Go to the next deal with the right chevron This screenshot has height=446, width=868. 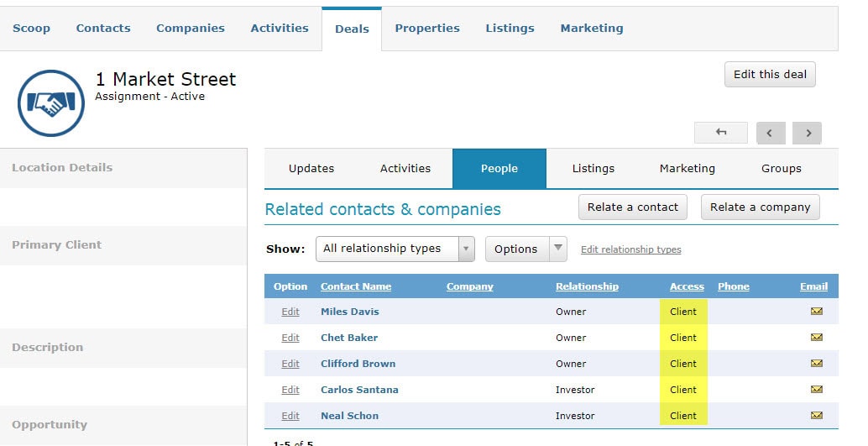tap(807, 133)
